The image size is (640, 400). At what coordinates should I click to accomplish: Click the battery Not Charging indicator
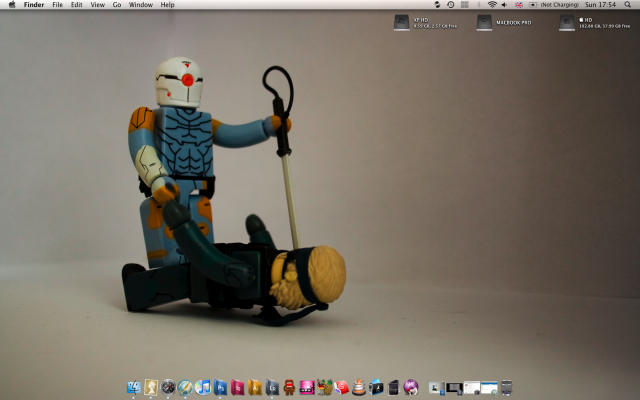pos(554,4)
